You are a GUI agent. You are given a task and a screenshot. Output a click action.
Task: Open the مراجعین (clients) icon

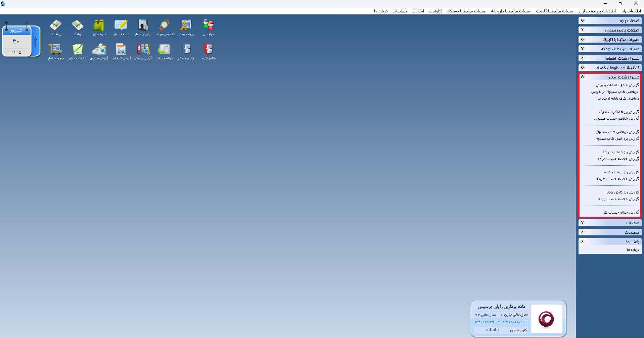tap(208, 27)
